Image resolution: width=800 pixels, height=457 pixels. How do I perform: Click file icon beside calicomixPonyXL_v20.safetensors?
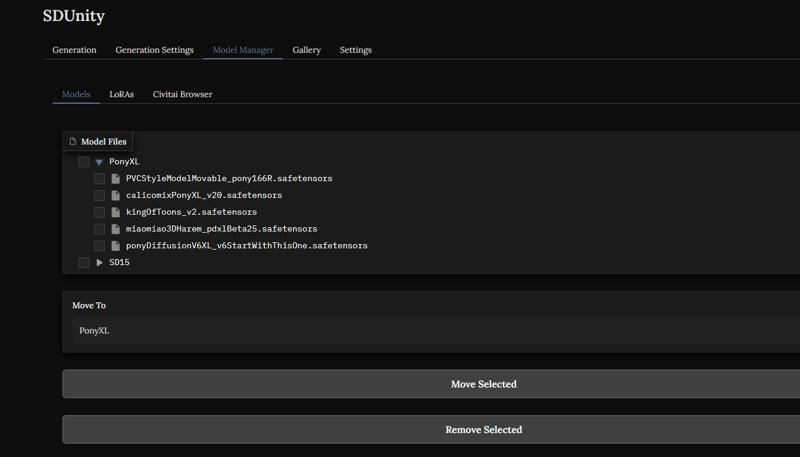[116, 195]
